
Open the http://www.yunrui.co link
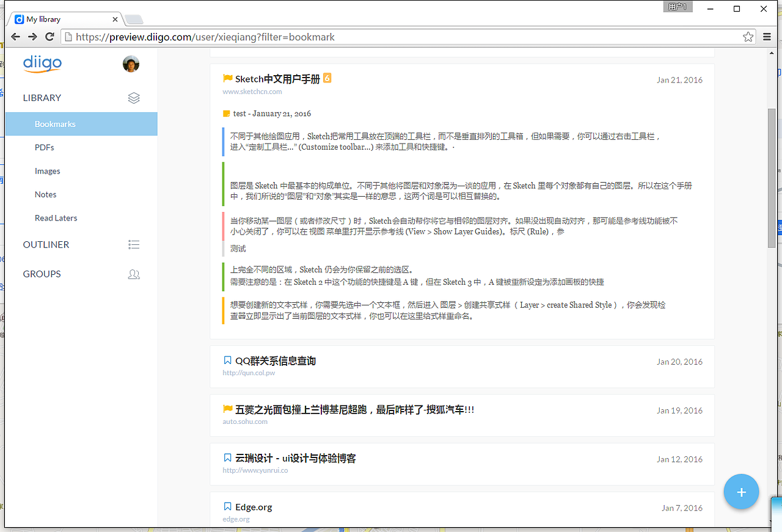[255, 470]
